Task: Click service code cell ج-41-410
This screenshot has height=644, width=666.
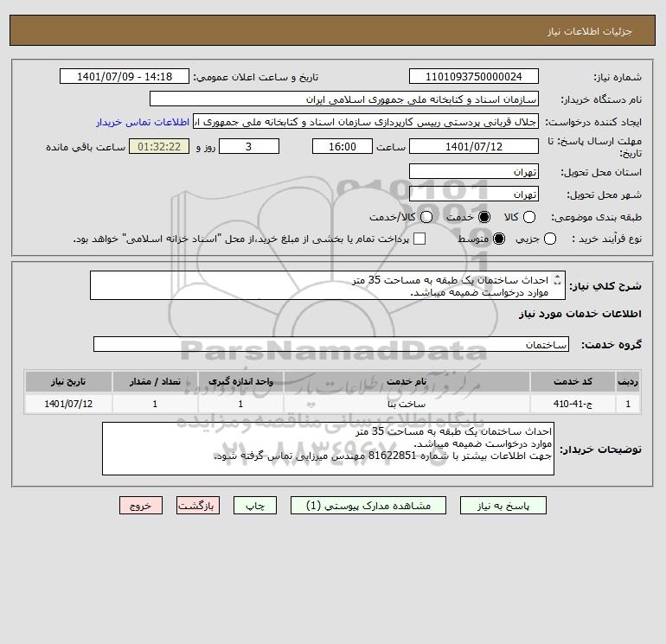Action: point(573,404)
